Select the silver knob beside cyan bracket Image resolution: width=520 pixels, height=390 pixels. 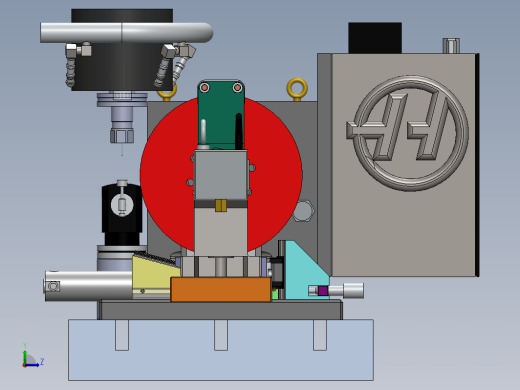353,290
